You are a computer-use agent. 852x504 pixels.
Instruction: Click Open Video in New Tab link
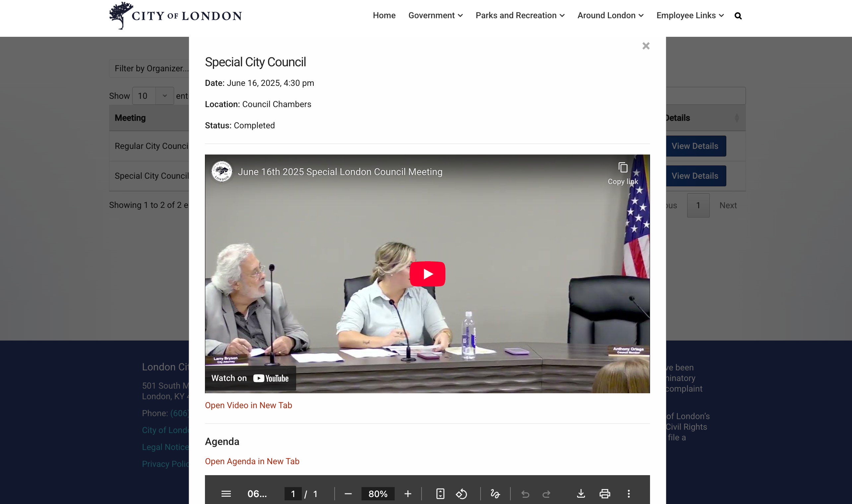[248, 405]
